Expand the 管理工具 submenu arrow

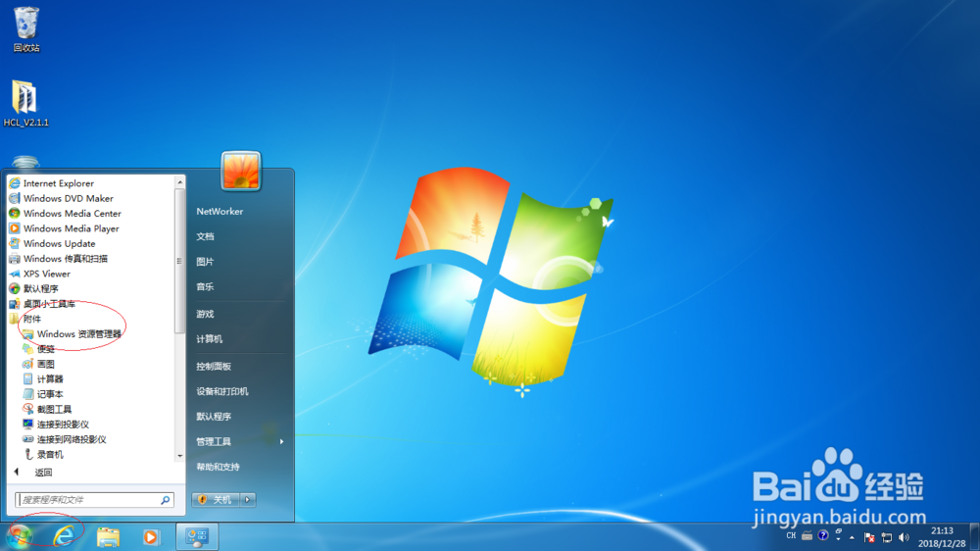282,441
